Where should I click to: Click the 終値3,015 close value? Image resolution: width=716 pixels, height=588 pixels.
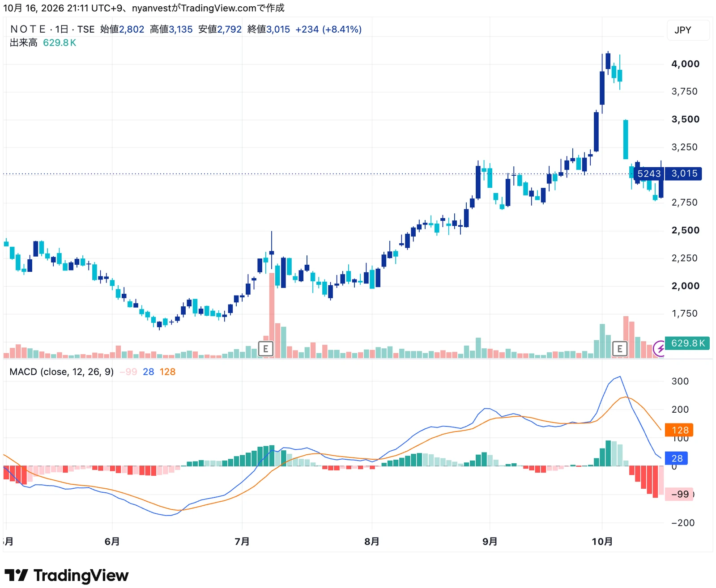point(268,29)
